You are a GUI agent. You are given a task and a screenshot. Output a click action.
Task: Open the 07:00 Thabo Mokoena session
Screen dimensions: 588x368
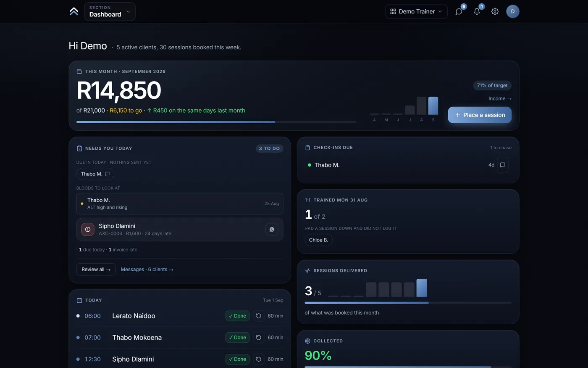tap(180, 337)
